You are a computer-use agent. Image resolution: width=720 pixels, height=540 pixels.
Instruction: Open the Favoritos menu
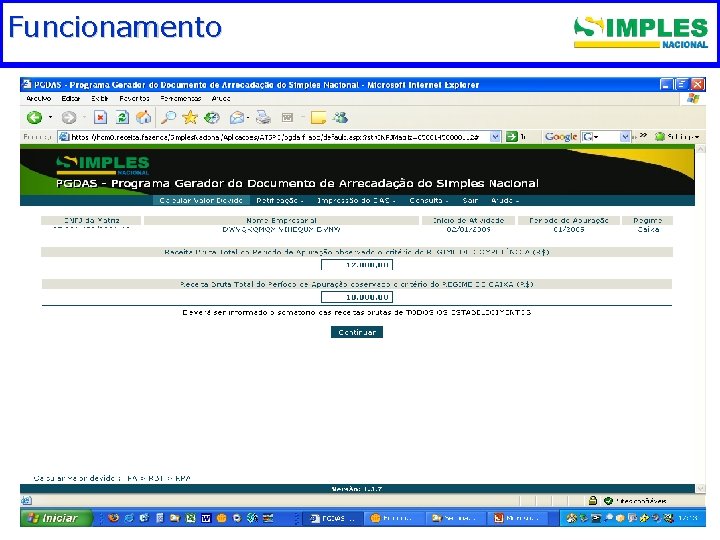pos(134,98)
